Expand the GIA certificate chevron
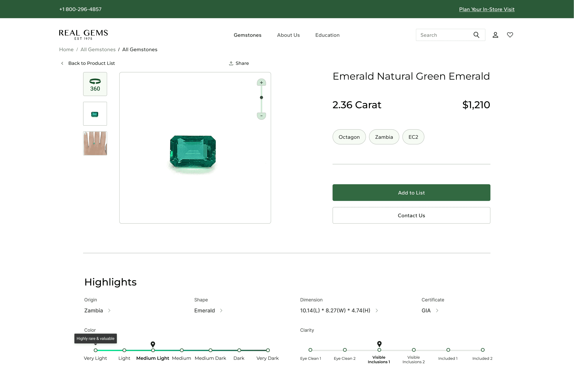Image resolution: width=574 pixels, height=392 pixels. coord(437,310)
